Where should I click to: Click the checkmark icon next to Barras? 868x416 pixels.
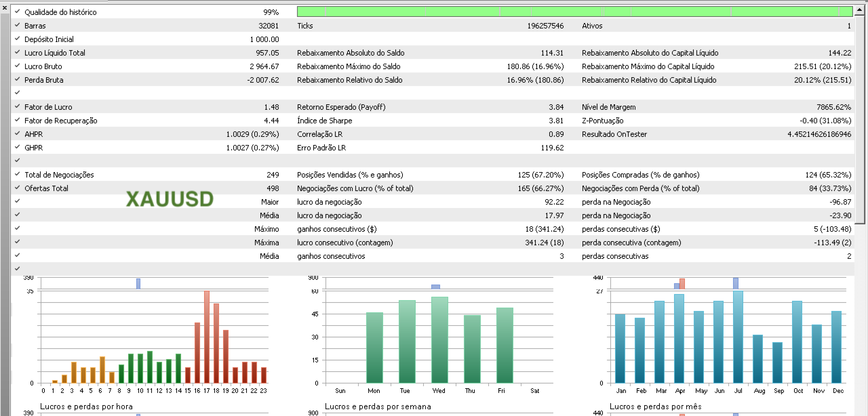click(x=18, y=25)
